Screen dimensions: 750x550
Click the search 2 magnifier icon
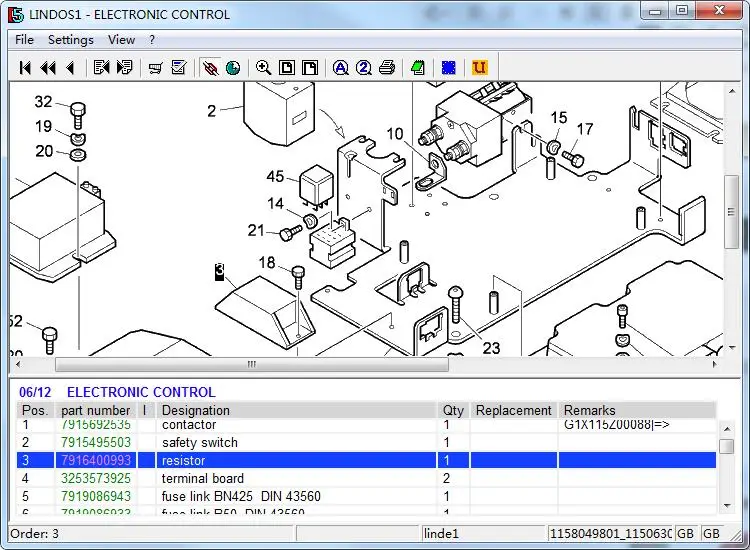[x=364, y=68]
